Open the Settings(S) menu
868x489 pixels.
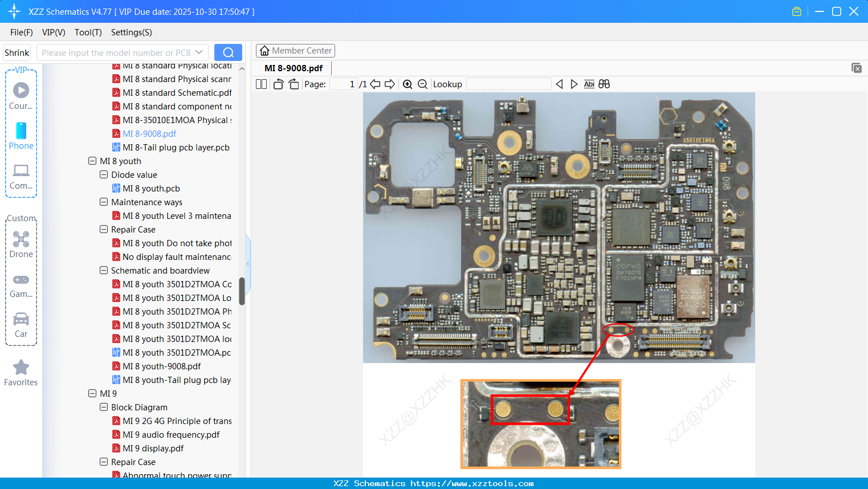(x=132, y=32)
